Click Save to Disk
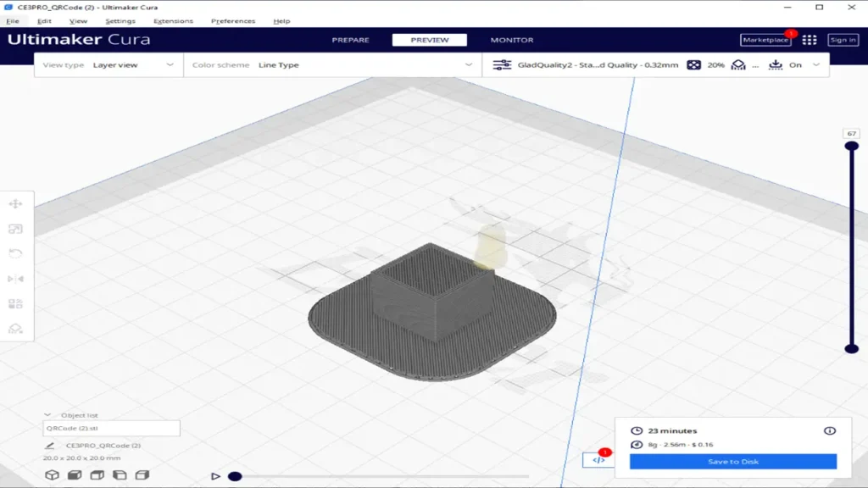The image size is (868, 488). 733,462
